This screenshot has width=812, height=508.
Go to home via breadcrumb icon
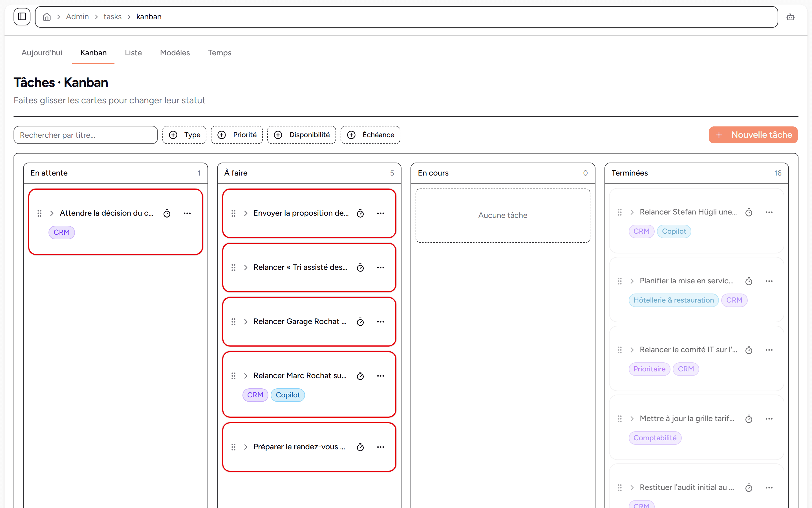(47, 17)
